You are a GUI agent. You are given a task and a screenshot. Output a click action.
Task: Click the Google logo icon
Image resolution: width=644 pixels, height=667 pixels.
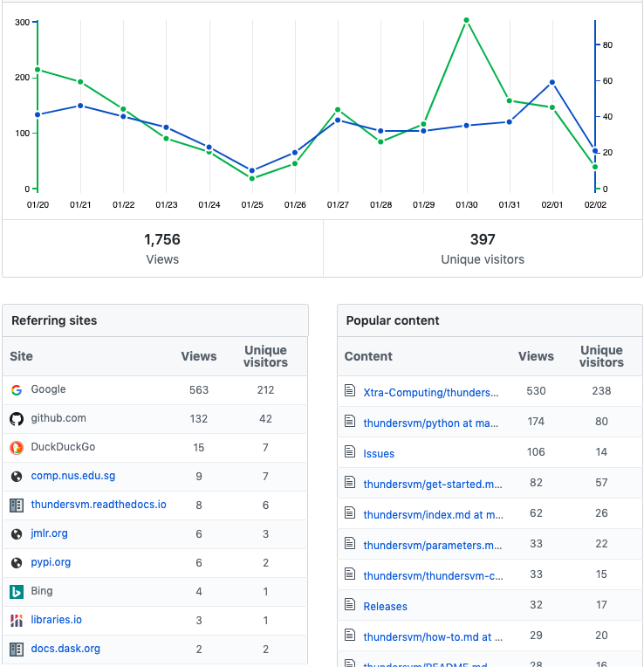pyautogui.click(x=17, y=390)
